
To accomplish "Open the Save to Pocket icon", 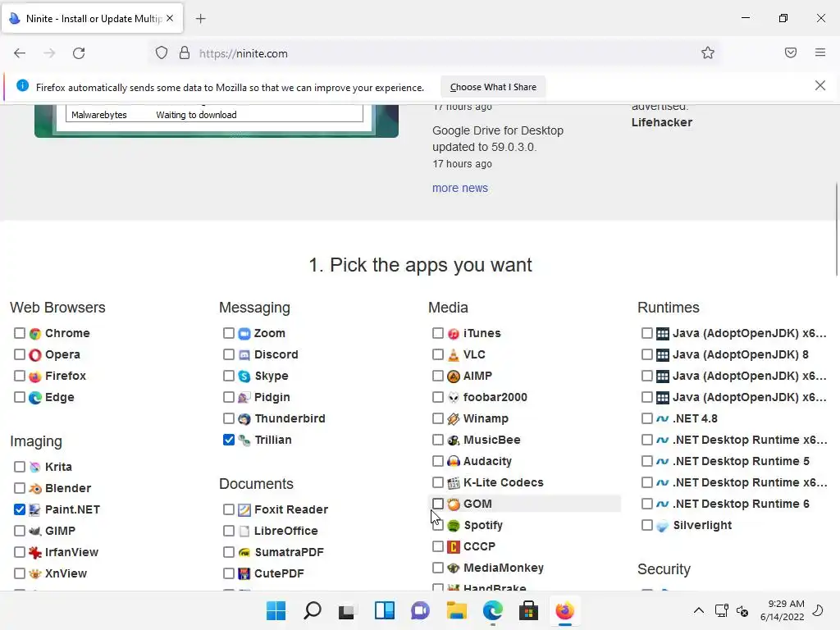I will coord(791,53).
